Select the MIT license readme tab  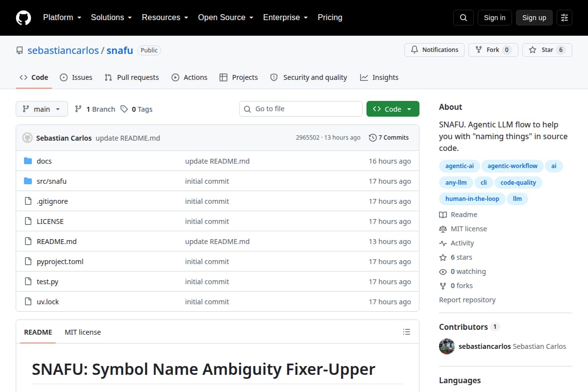[x=83, y=332]
